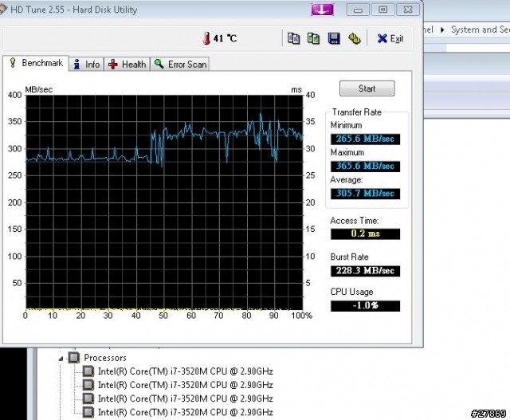Select the second Intel Core i7-3520M processor entry
Image resolution: width=510 pixels, height=420 pixels.
(x=186, y=385)
